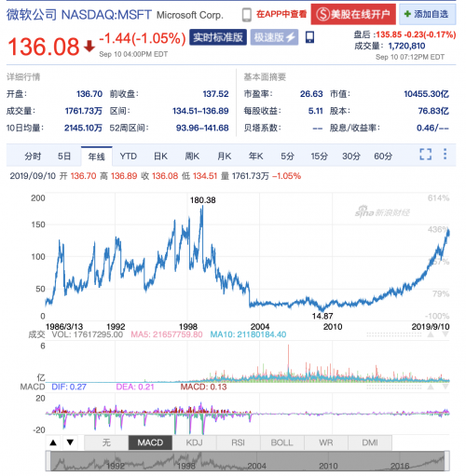466x476 pixels.
Task: Click the tablet device icon next to 极速版
Action: (309, 37)
